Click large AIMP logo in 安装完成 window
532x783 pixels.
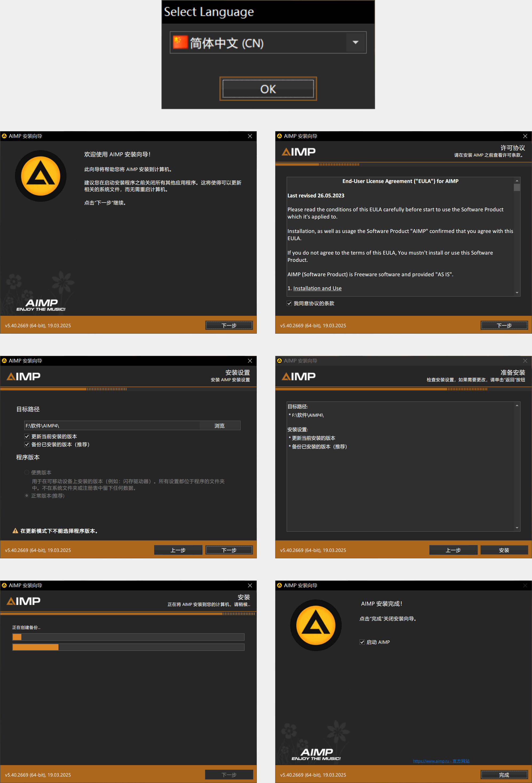pos(316,625)
